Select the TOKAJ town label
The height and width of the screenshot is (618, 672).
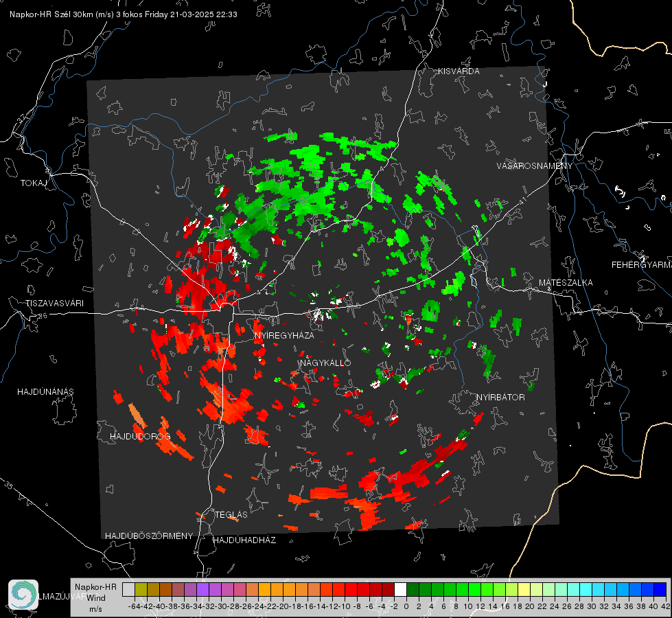(x=34, y=183)
